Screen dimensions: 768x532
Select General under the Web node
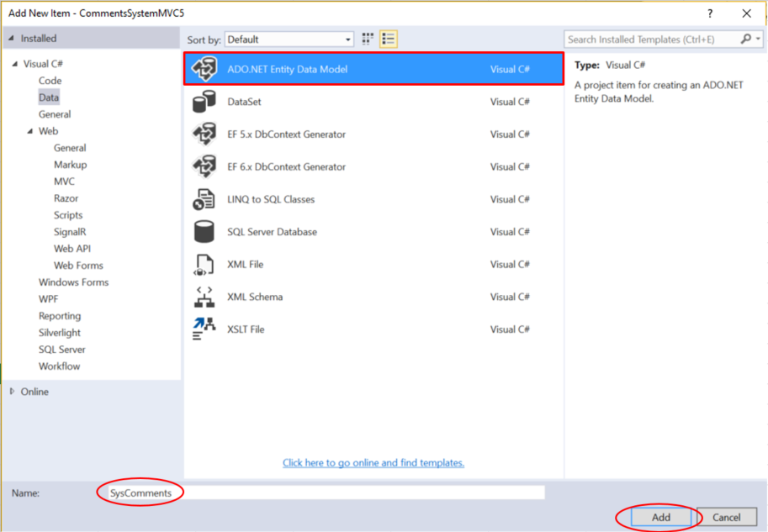[70, 148]
